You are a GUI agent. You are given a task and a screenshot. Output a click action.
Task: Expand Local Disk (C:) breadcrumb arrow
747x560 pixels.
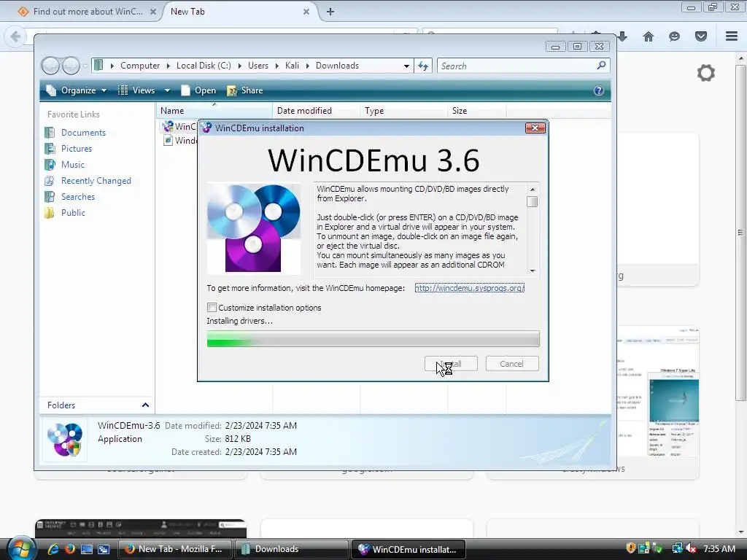[x=239, y=66]
